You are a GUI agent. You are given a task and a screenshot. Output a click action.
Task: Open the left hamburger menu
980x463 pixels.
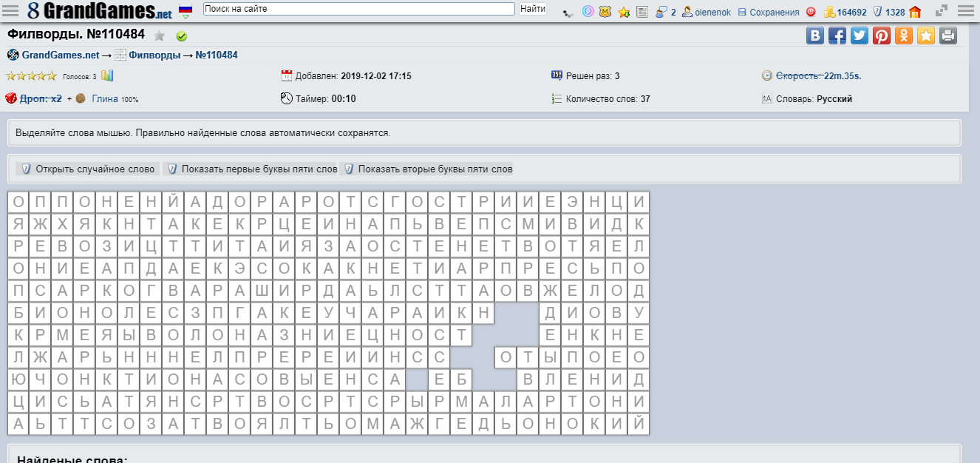11,11
